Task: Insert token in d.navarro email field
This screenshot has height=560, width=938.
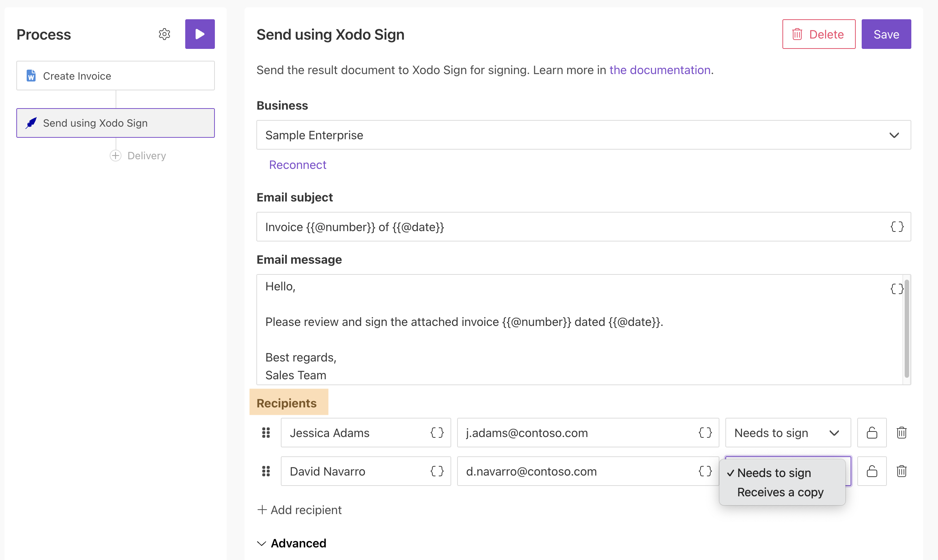Action: tap(705, 471)
